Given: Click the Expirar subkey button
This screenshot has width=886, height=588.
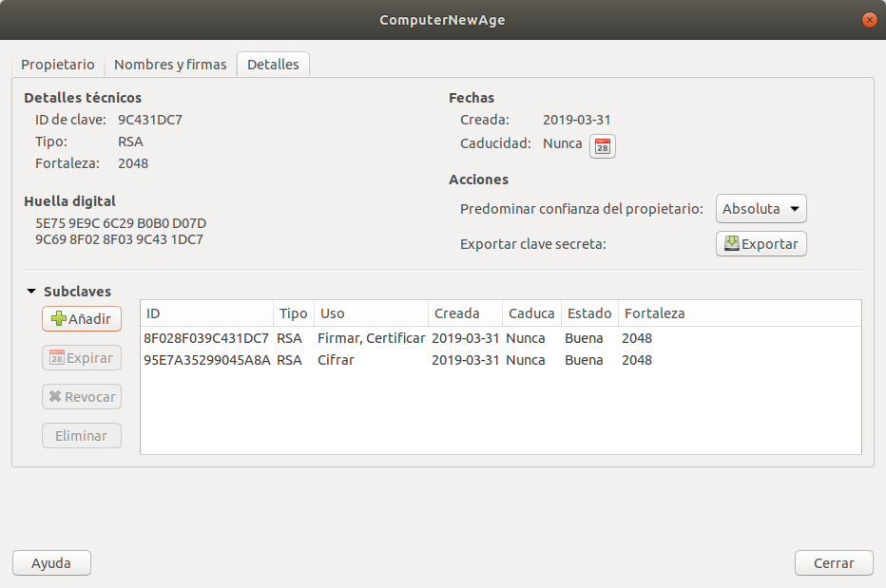Looking at the screenshot, I should (82, 358).
